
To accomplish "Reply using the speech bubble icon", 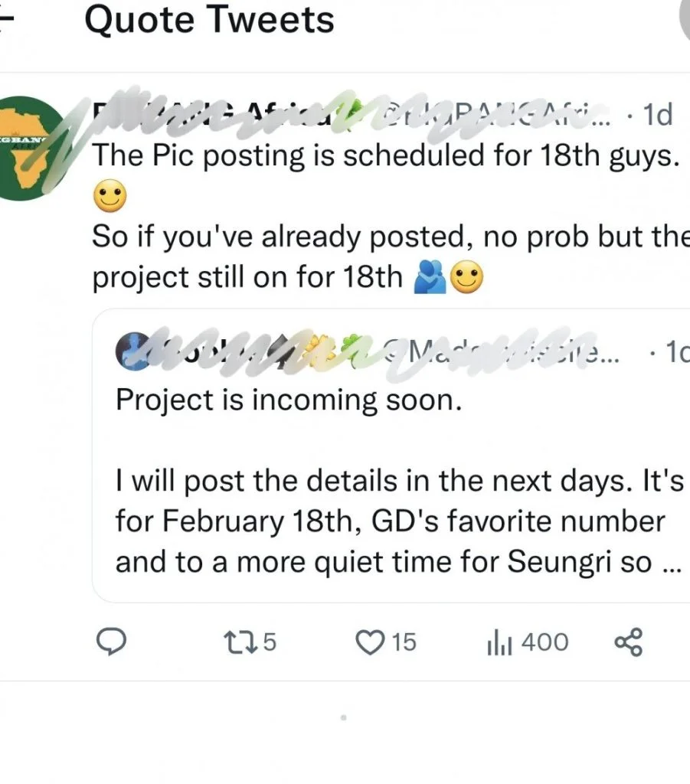I will point(111,642).
